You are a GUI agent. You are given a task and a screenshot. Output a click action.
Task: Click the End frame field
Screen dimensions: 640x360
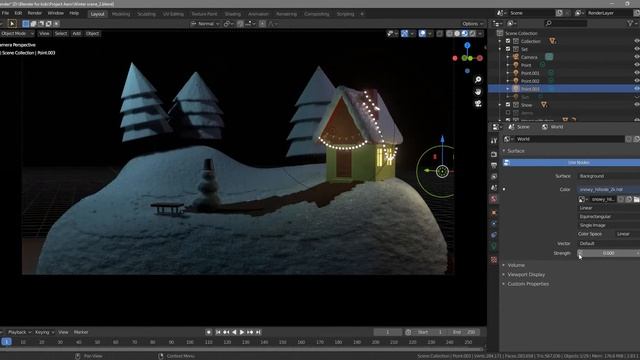[464, 332]
